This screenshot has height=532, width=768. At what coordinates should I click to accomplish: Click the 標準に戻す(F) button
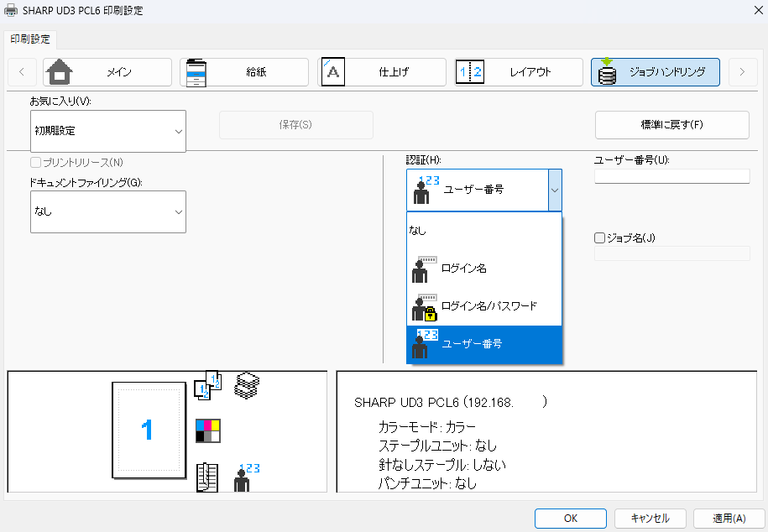click(x=672, y=125)
